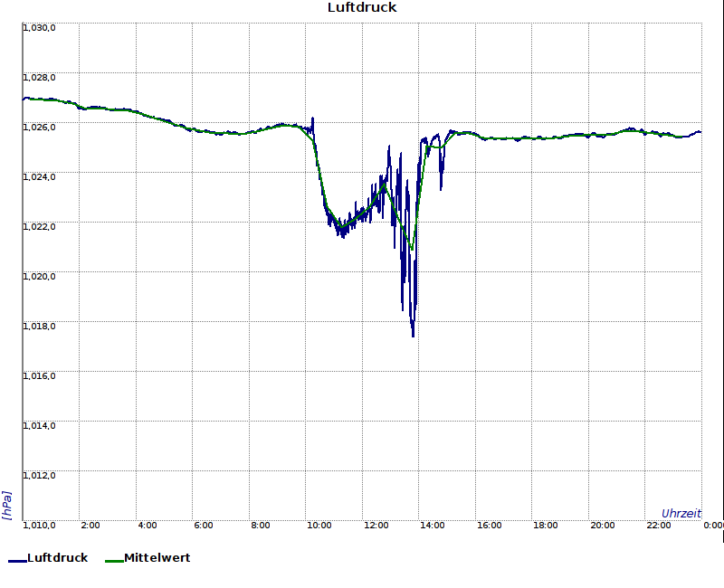Click the Luftdruck chart title
Screen dimensions: 724x588
[362, 7]
